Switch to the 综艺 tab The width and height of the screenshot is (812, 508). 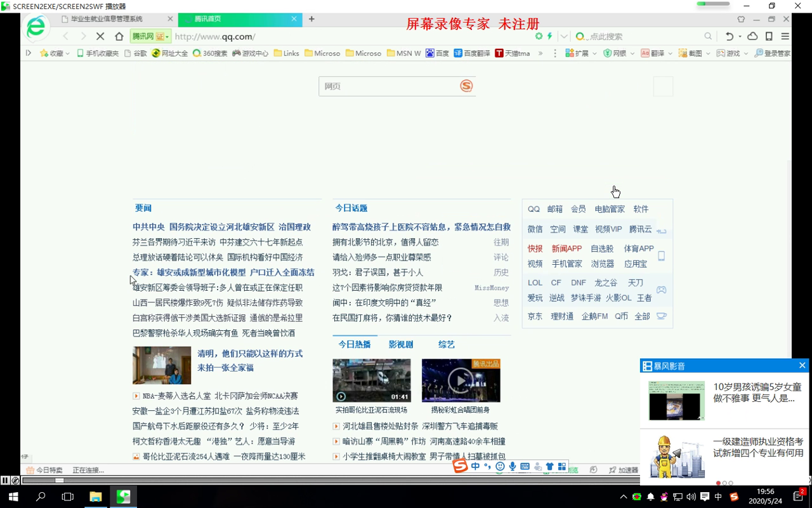coord(447,344)
